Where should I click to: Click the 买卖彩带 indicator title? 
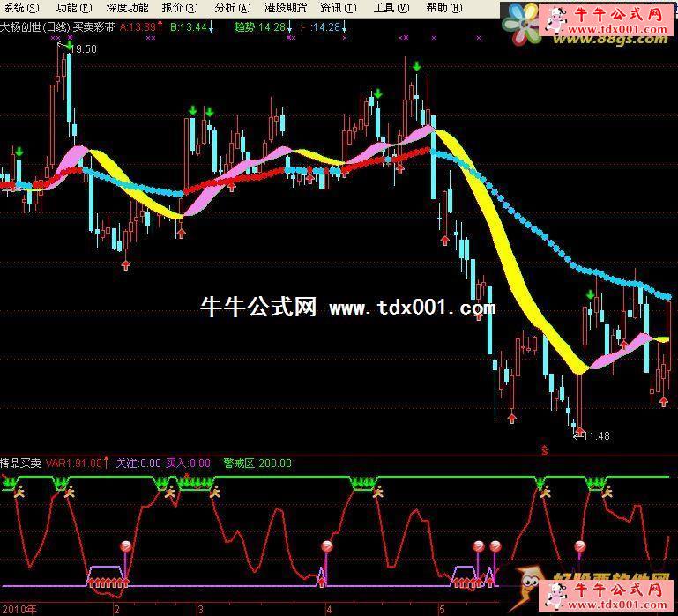click(94, 26)
